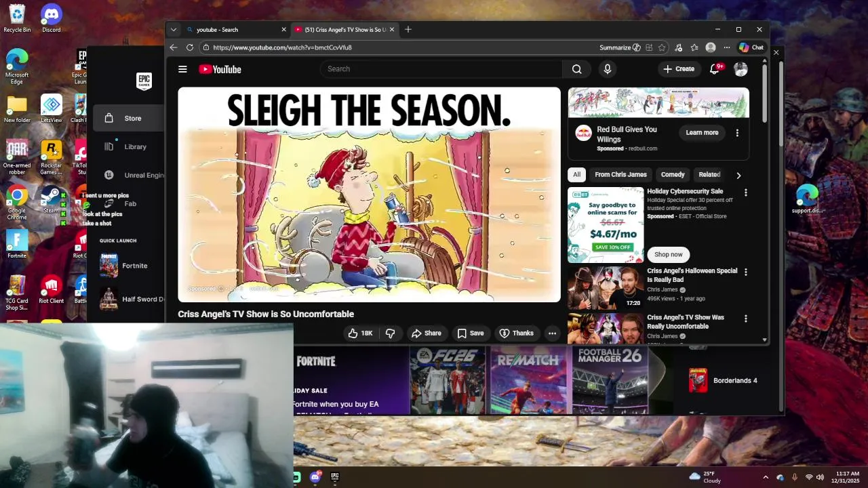Select the Comedy filter chip
The width and height of the screenshot is (868, 488).
673,174
